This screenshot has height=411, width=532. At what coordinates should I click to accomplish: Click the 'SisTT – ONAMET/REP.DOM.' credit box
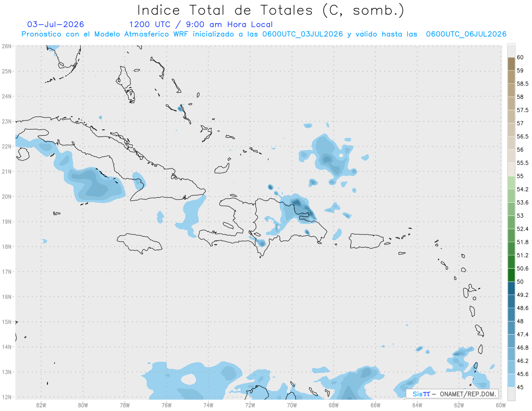(x=452, y=394)
